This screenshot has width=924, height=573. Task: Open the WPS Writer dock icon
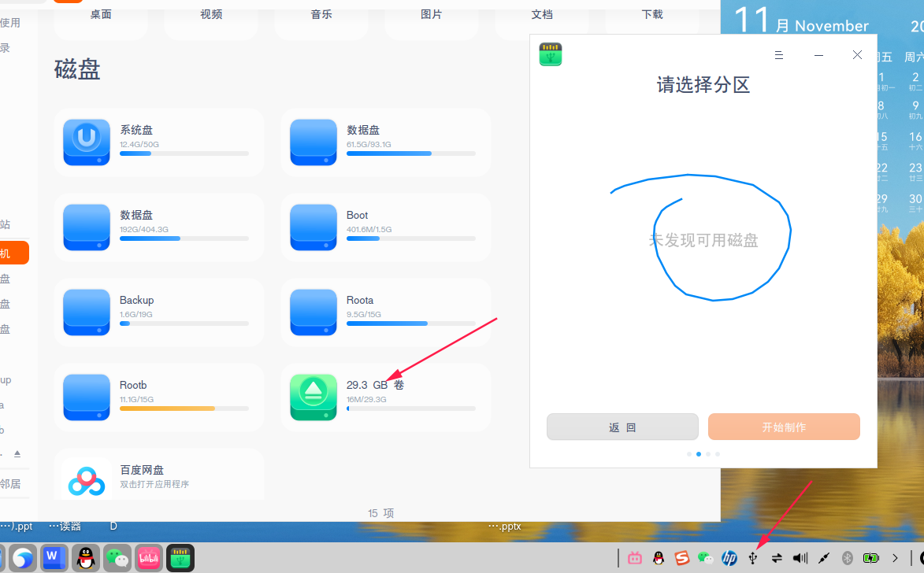pyautogui.click(x=54, y=558)
